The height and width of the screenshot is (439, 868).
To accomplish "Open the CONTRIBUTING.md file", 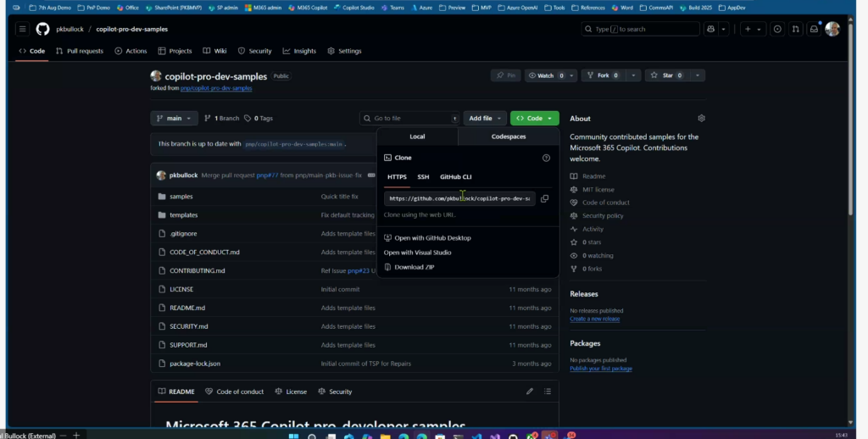I will pos(197,270).
